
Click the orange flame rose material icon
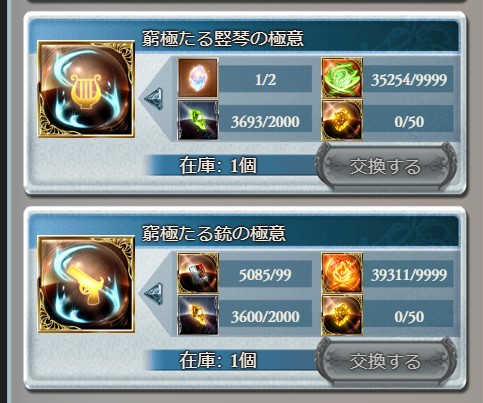pos(342,273)
